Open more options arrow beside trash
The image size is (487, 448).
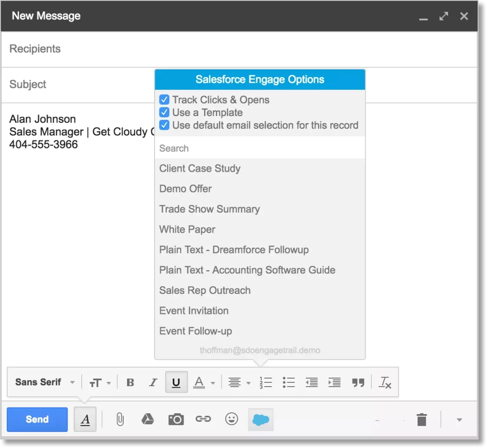coord(459,420)
